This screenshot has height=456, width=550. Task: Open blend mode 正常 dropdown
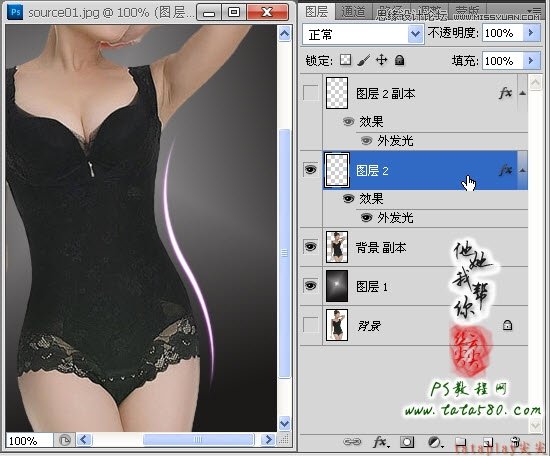pyautogui.click(x=363, y=34)
